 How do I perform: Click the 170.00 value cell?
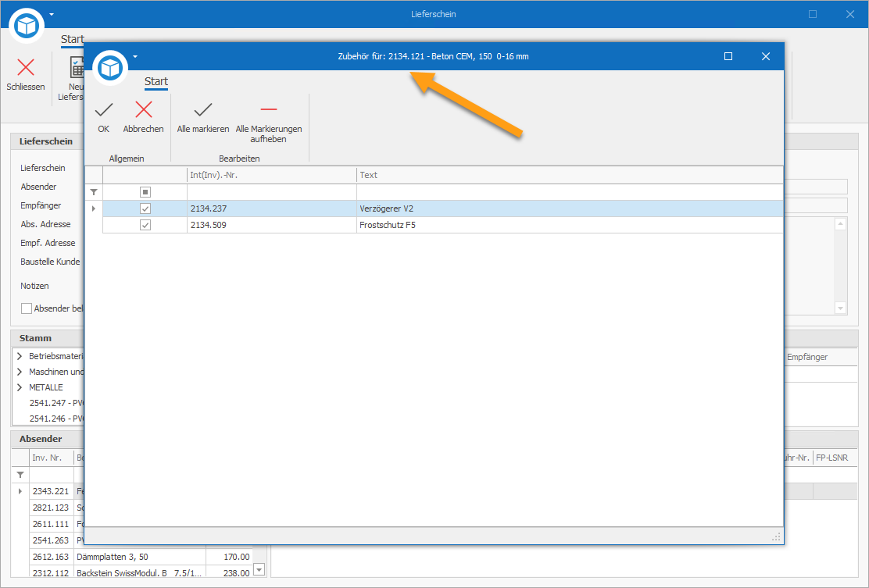(230, 557)
